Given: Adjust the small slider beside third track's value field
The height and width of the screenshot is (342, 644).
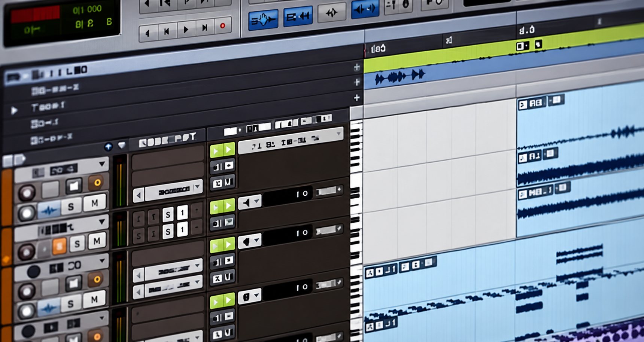Looking at the screenshot, I should click(x=328, y=230).
